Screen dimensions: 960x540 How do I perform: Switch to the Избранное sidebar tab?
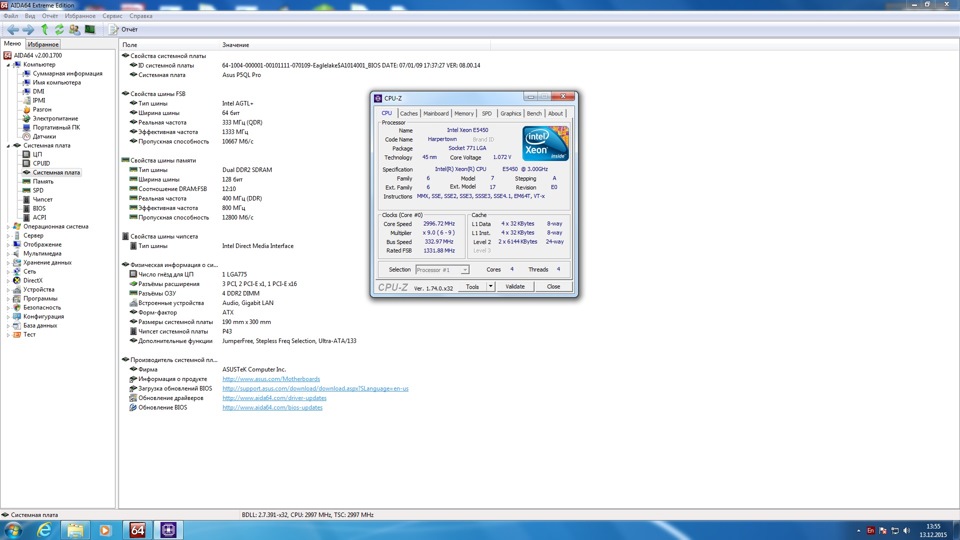[x=43, y=45]
